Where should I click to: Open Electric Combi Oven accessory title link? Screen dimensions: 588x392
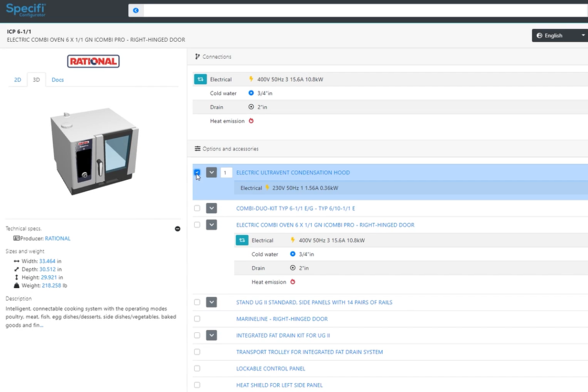pyautogui.click(x=325, y=225)
